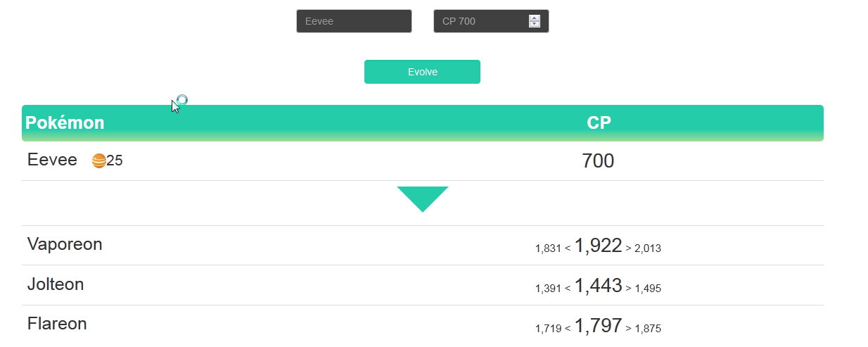Click into the CP 700 input field
The image size is (868, 347).
tap(481, 21)
